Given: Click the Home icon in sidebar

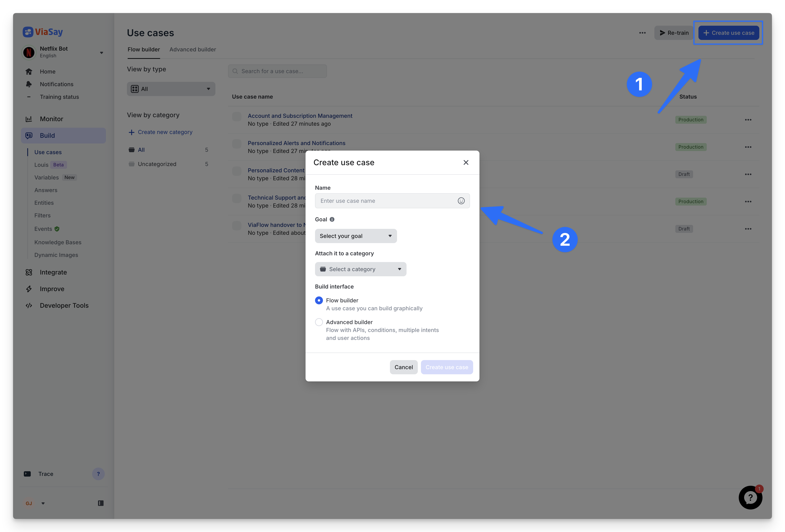Looking at the screenshot, I should pyautogui.click(x=29, y=72).
